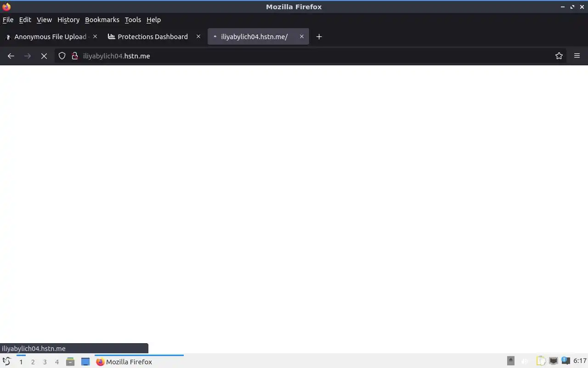Open the History menu
The width and height of the screenshot is (588, 368).
coord(68,20)
